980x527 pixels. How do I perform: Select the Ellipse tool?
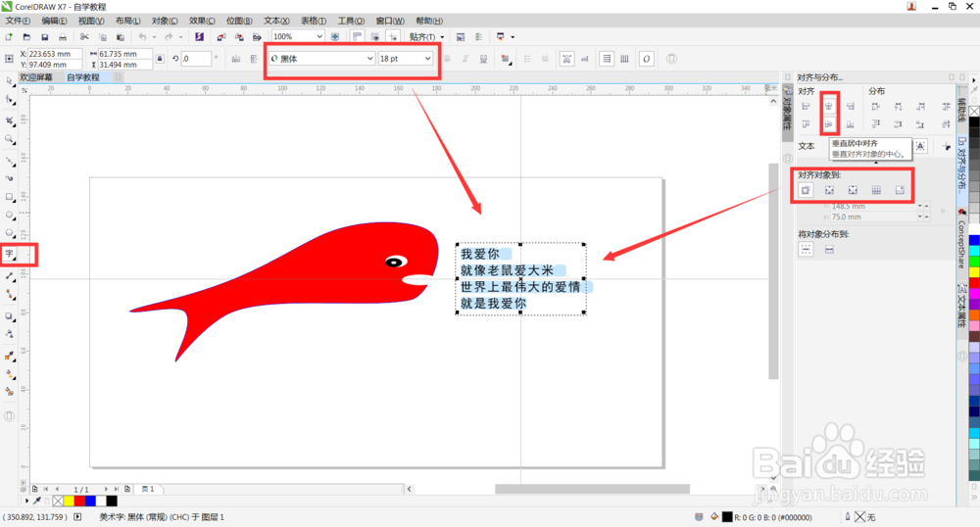coord(10,215)
